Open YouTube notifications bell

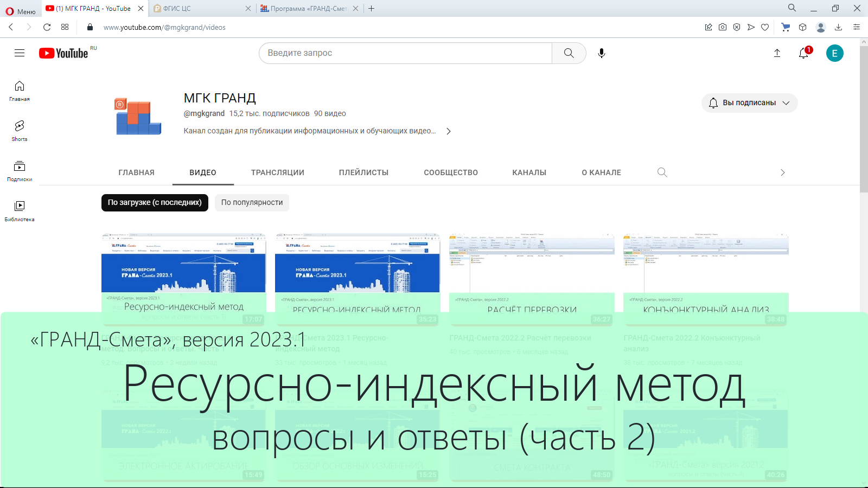pyautogui.click(x=804, y=53)
